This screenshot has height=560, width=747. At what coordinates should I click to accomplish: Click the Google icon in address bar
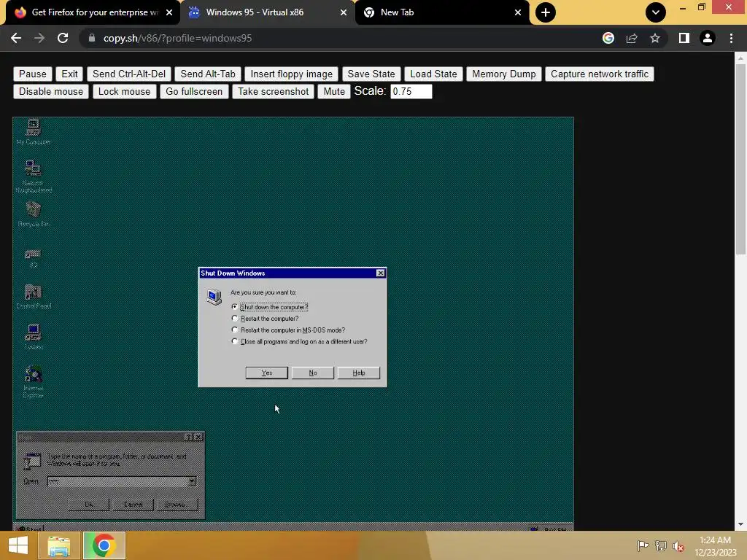pyautogui.click(x=608, y=38)
